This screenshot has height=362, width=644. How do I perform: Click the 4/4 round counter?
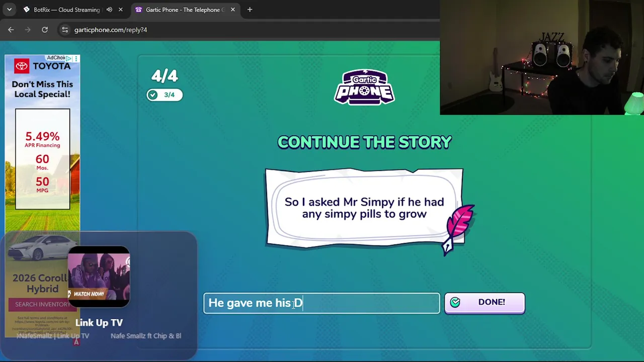tap(165, 76)
